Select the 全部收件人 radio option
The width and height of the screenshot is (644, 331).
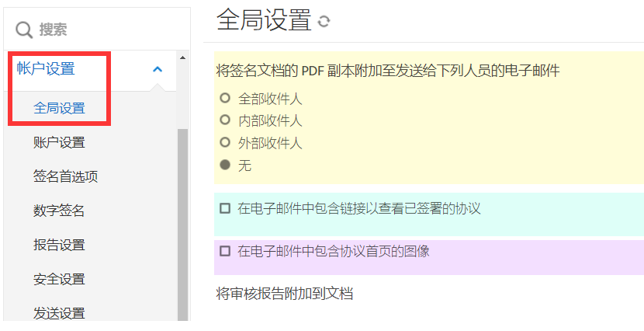pos(225,99)
